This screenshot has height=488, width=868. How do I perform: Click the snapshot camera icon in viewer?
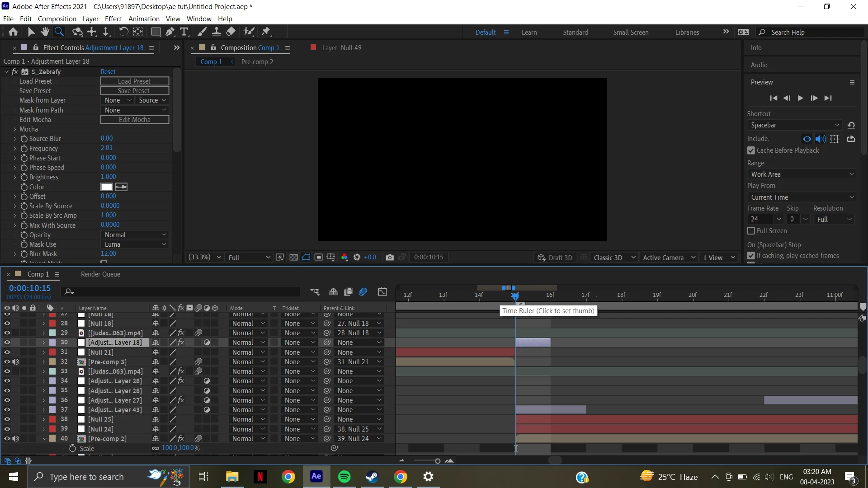390,257
